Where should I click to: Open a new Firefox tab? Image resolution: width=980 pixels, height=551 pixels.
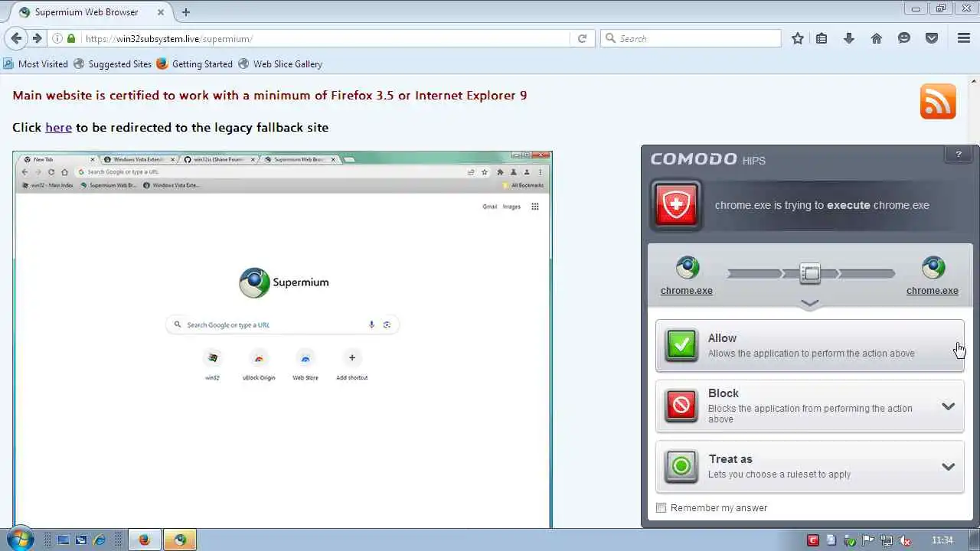(186, 12)
